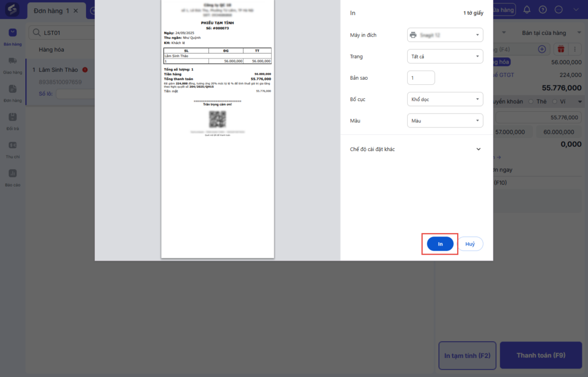The image size is (588, 377).
Task: Open Đổi trả in the sidebar
Action: click(x=13, y=122)
